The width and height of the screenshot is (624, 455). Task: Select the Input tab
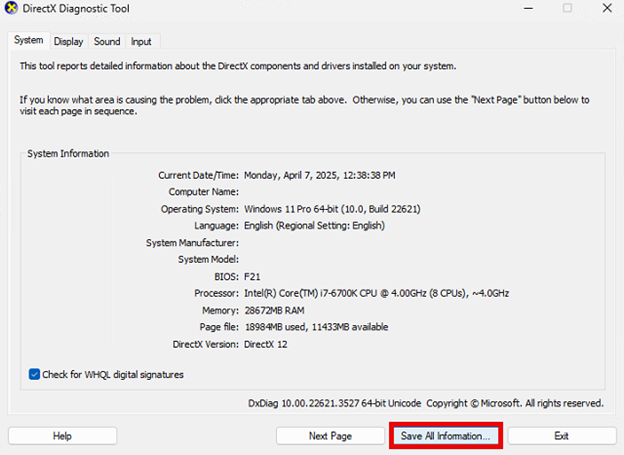141,41
